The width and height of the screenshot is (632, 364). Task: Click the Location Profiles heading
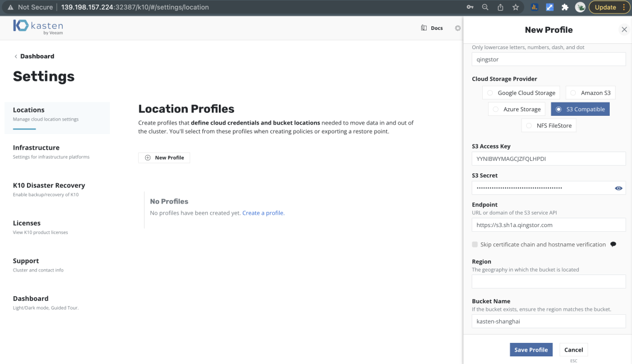pos(186,109)
